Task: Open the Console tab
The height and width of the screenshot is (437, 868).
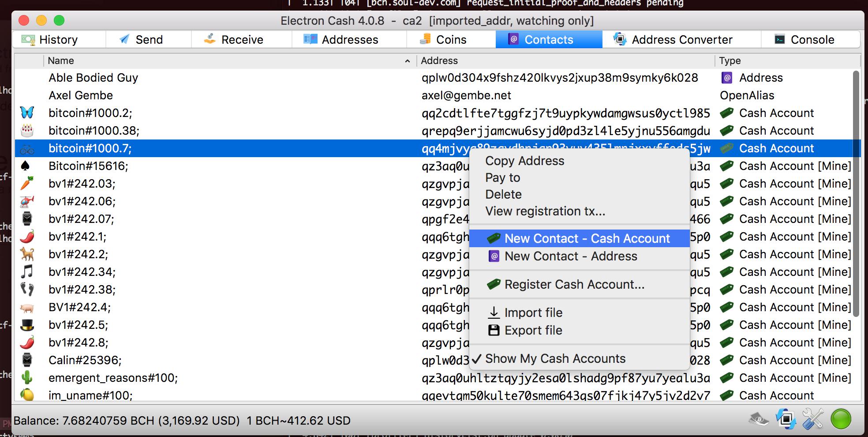Action: (x=811, y=40)
